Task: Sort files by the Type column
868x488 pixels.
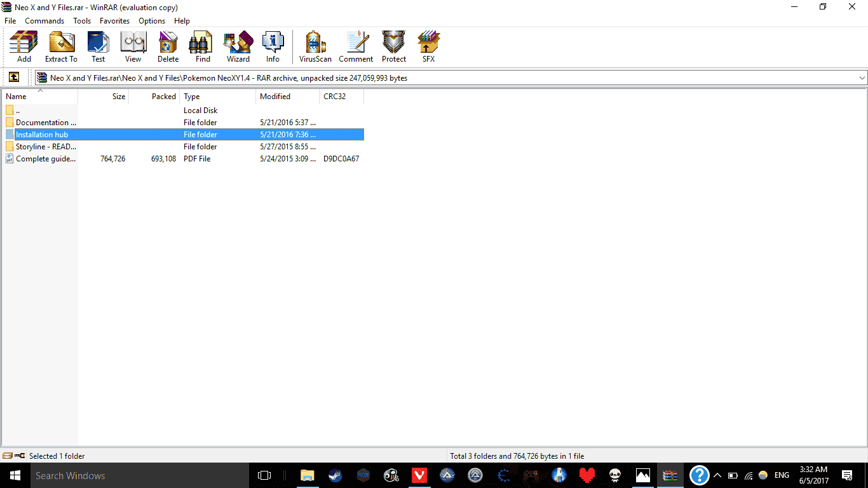Action: (x=218, y=97)
